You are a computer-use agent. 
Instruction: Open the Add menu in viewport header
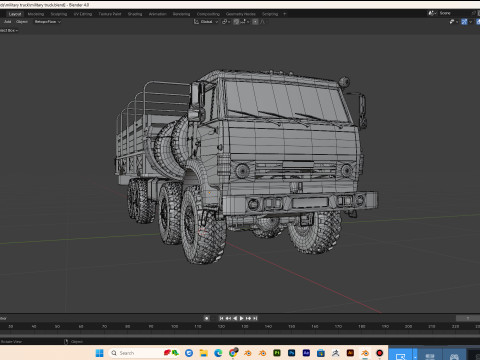(8, 22)
